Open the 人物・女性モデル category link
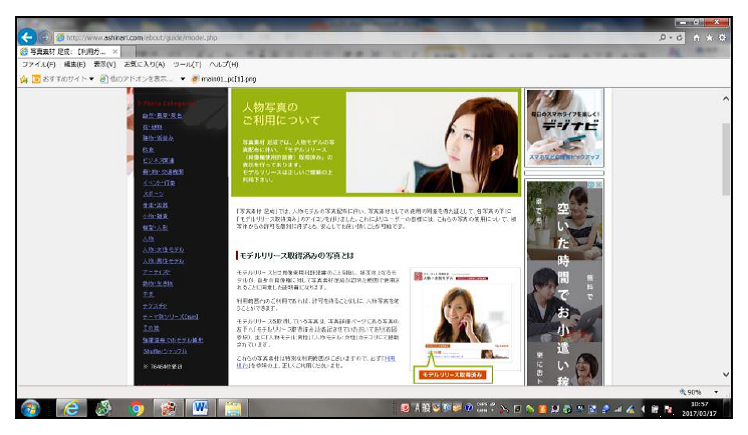This screenshot has height=435, width=748. 163,250
